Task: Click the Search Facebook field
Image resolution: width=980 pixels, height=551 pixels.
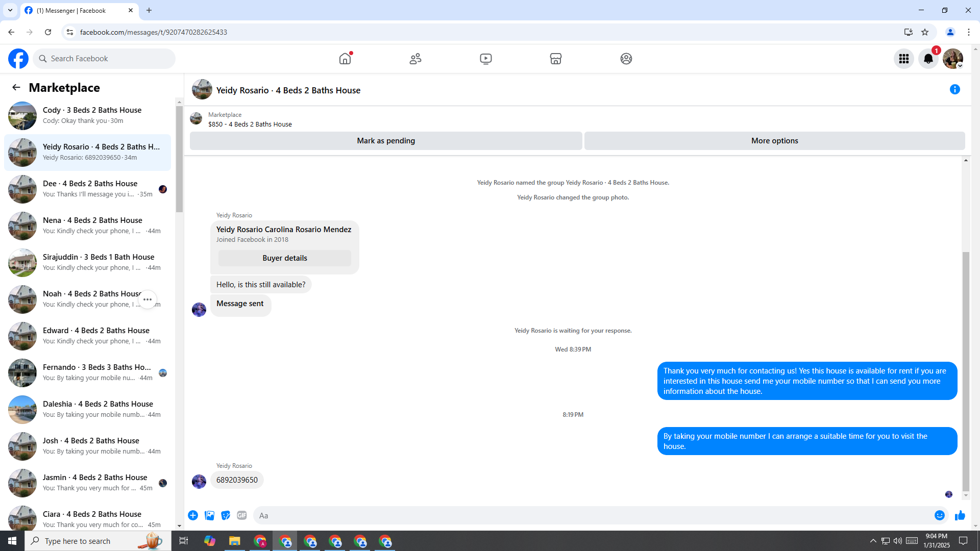Action: 104,59
